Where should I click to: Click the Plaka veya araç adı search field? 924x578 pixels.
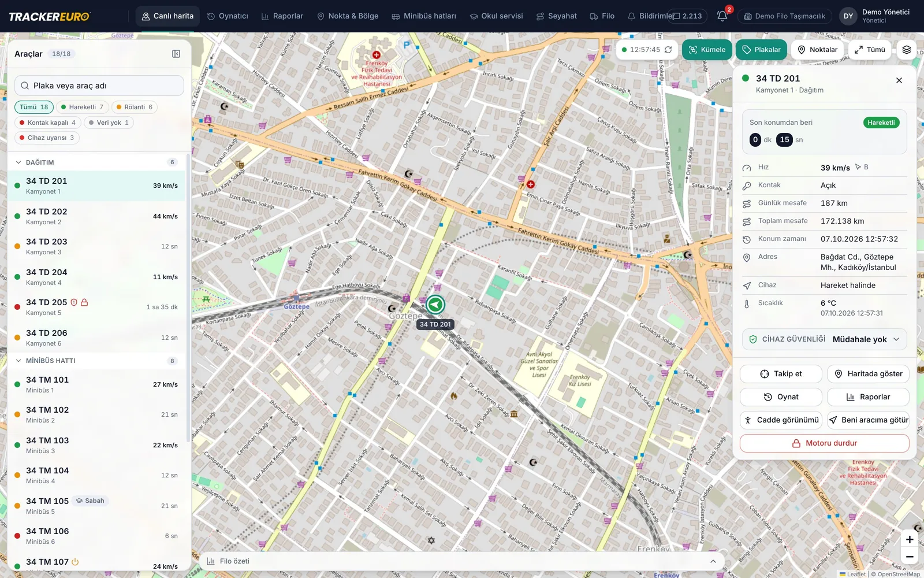[x=99, y=86]
